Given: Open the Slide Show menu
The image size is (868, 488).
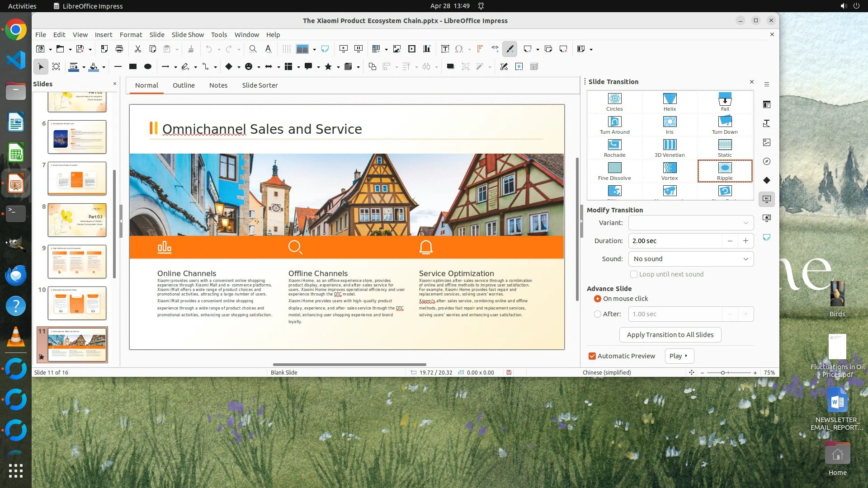Looking at the screenshot, I should click(188, 34).
